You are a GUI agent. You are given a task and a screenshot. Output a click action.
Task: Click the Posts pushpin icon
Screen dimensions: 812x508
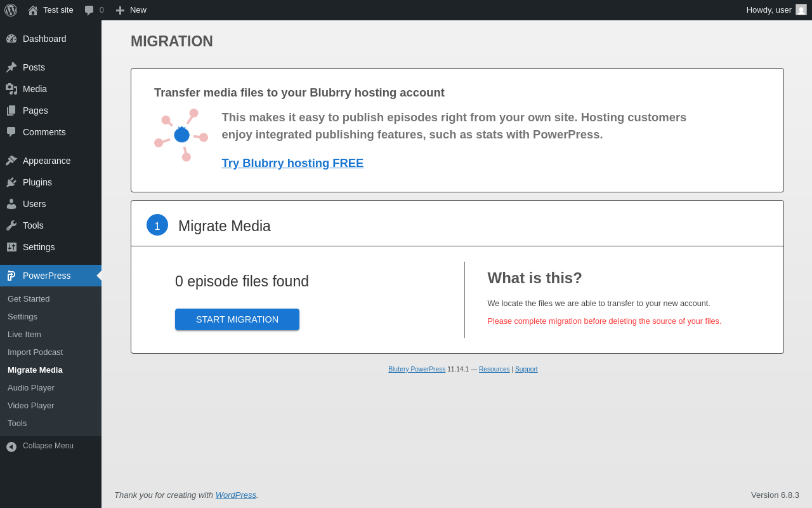pyautogui.click(x=11, y=67)
